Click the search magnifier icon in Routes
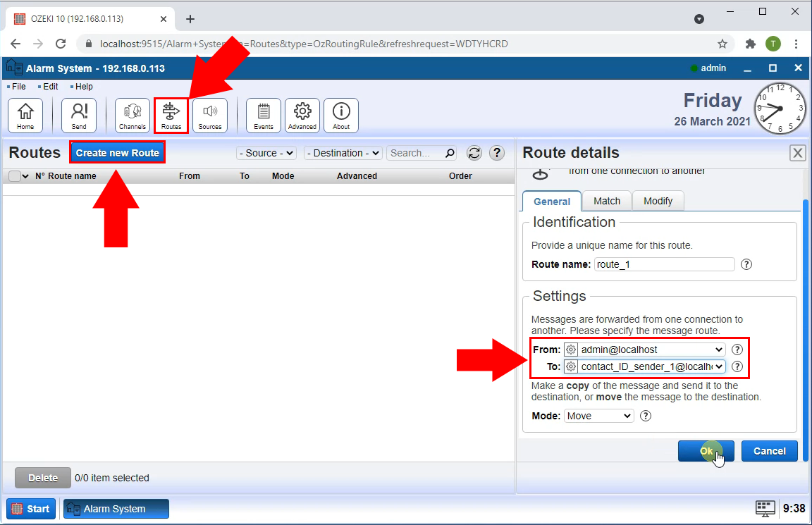This screenshot has width=812, height=525. 450,153
